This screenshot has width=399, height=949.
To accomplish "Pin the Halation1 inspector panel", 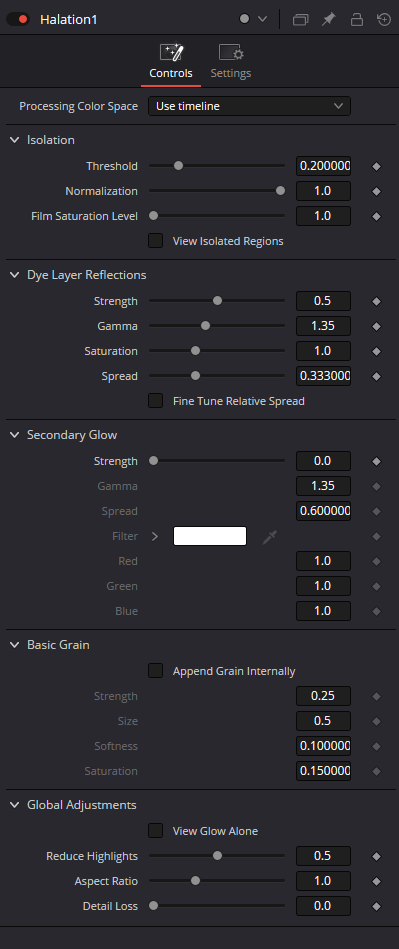I will click(x=328, y=19).
